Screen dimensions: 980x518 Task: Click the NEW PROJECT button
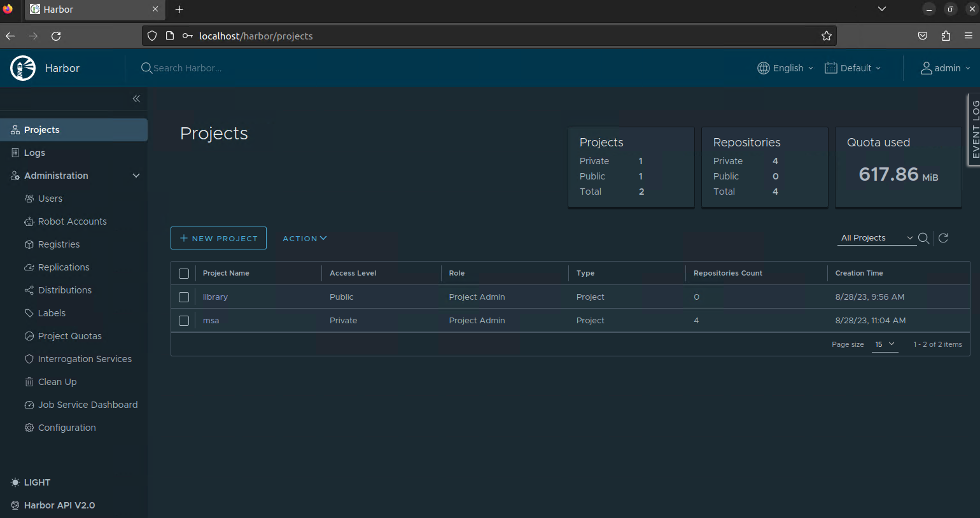coord(218,238)
